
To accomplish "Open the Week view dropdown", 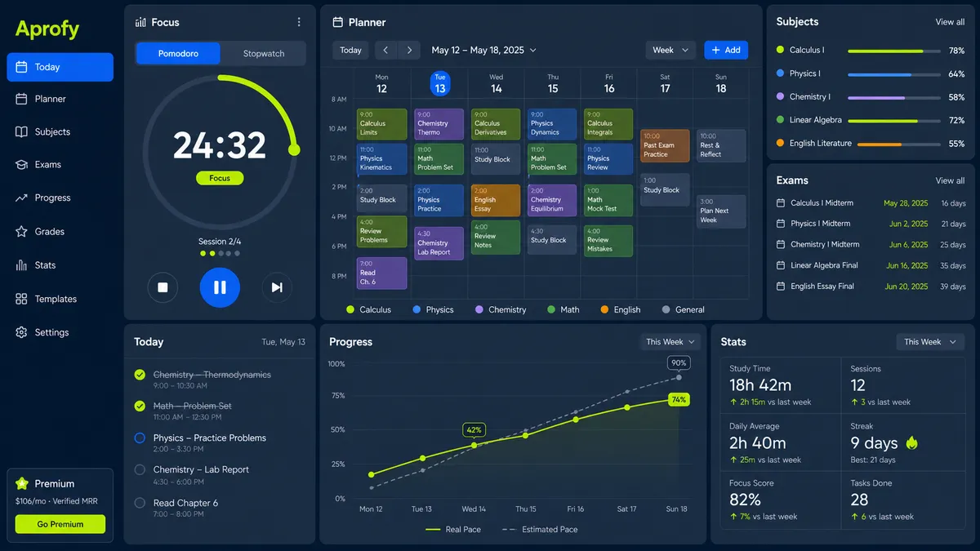I will (x=670, y=50).
